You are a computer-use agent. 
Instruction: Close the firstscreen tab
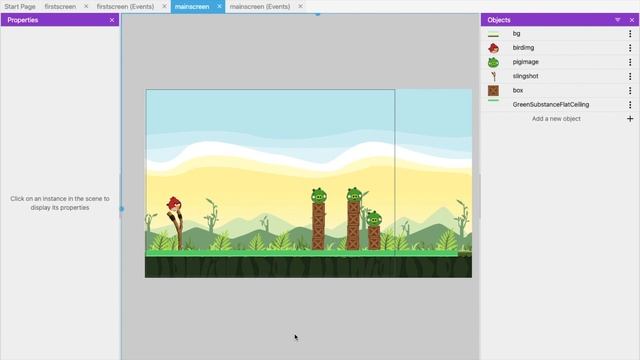(86, 7)
